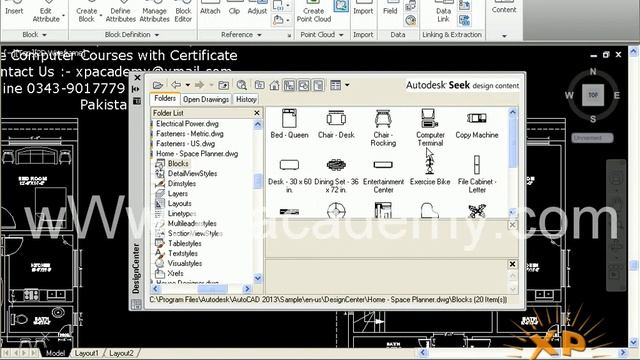The width and height of the screenshot is (640, 360).
Task: Open Favorites in DesignCenter toolbar
Action: point(259,85)
